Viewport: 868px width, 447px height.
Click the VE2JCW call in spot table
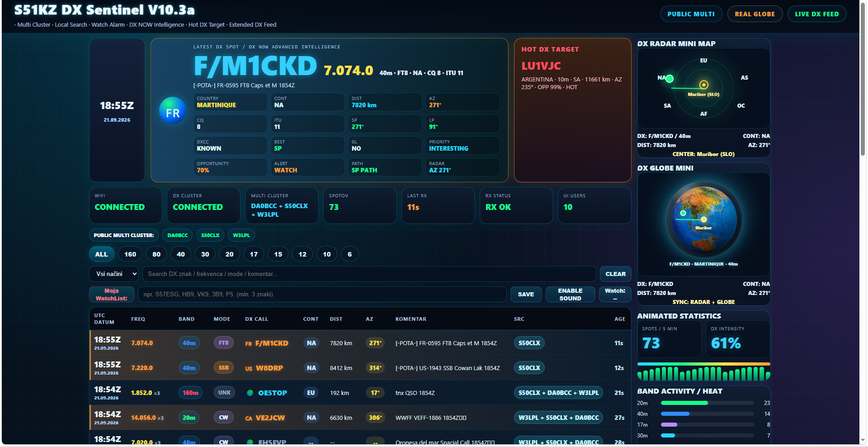(x=270, y=418)
